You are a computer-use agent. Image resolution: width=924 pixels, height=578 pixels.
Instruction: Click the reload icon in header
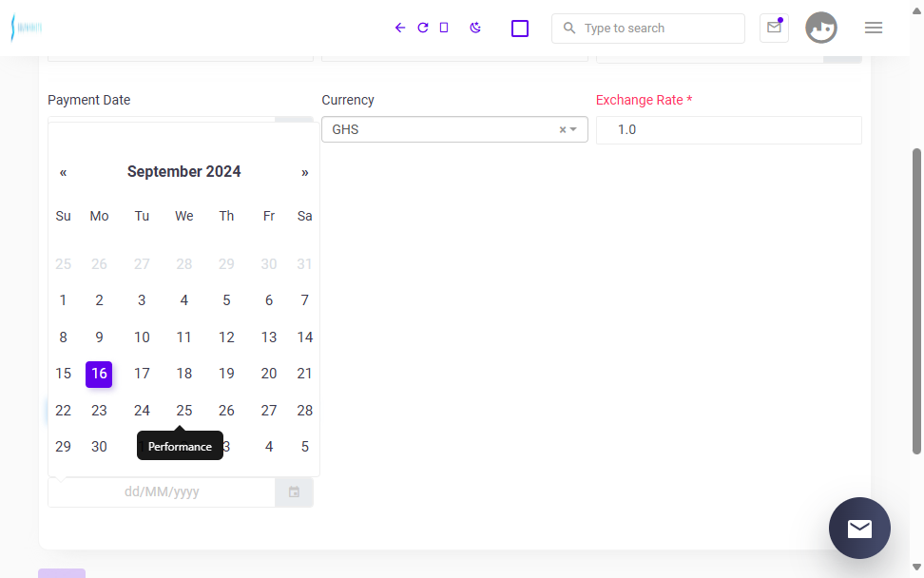point(422,28)
